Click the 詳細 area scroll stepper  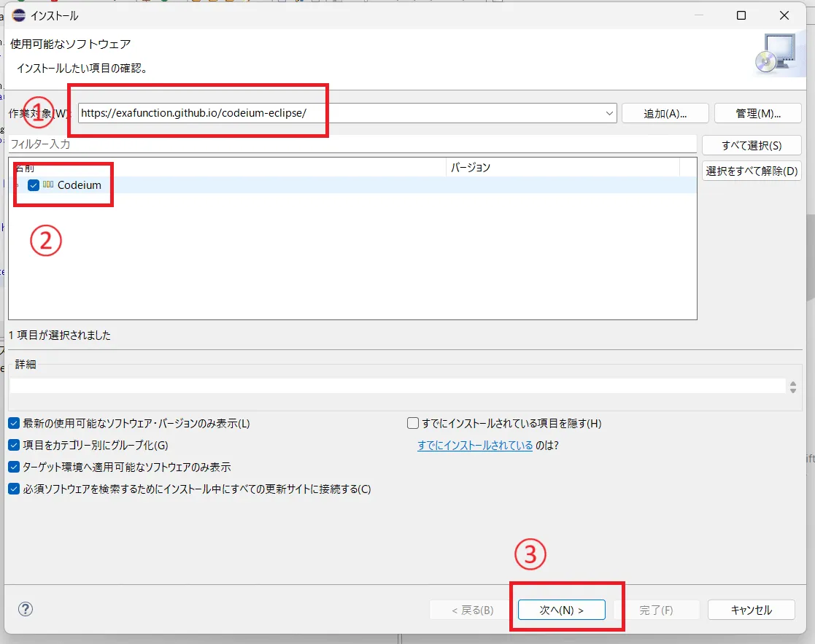[x=792, y=387]
